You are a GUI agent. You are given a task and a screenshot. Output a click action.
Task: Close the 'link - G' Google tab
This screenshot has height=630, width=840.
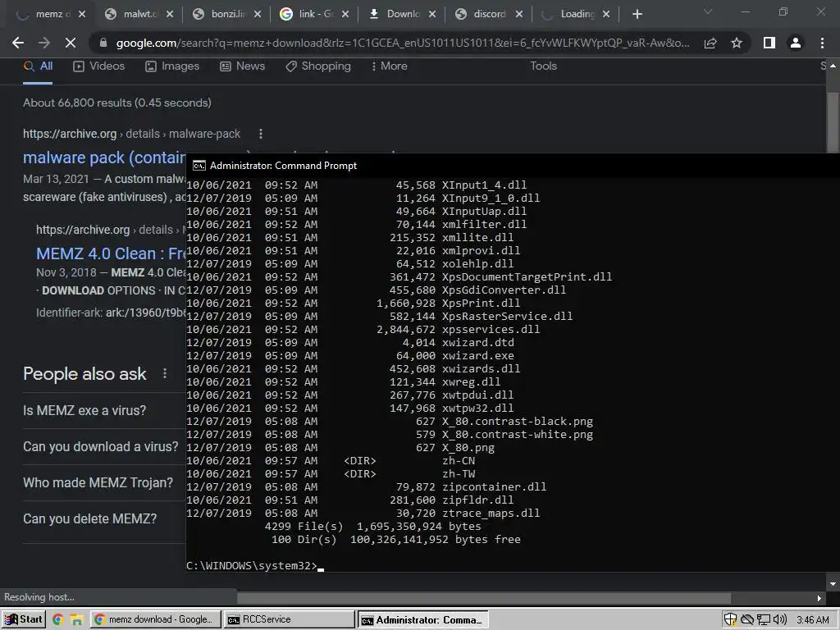click(345, 15)
